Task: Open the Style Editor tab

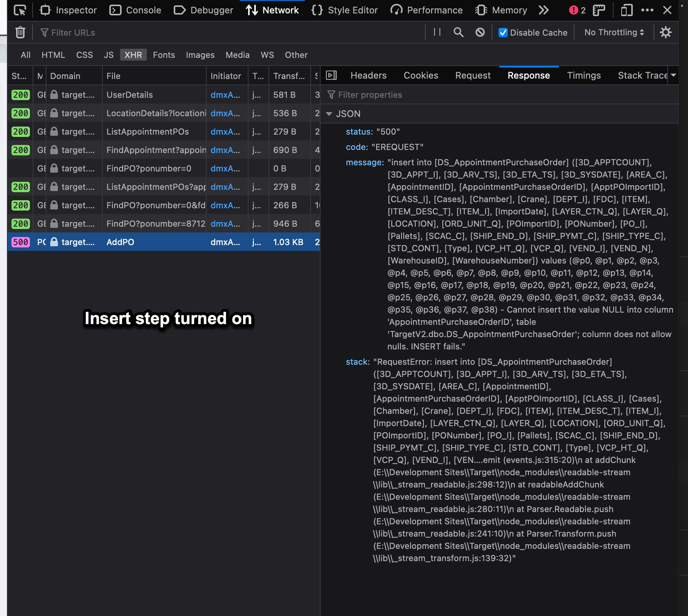Action: point(344,10)
